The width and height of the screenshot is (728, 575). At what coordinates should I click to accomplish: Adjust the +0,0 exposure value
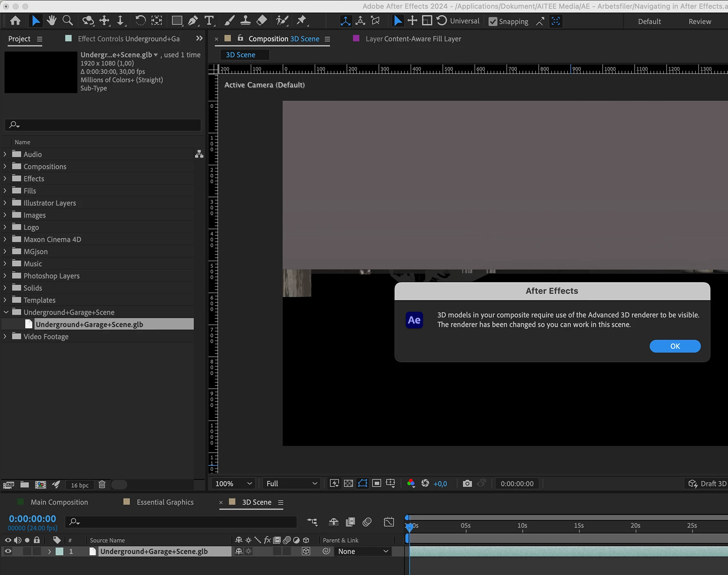click(440, 484)
